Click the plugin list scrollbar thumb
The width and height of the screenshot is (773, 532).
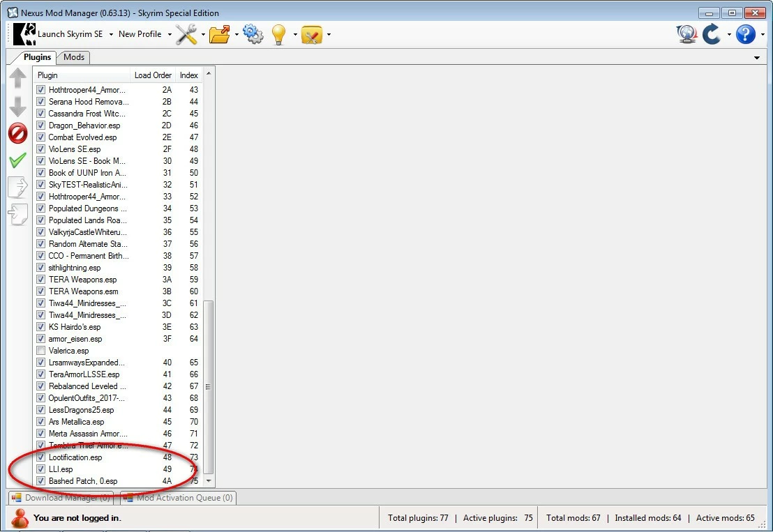(x=209, y=387)
